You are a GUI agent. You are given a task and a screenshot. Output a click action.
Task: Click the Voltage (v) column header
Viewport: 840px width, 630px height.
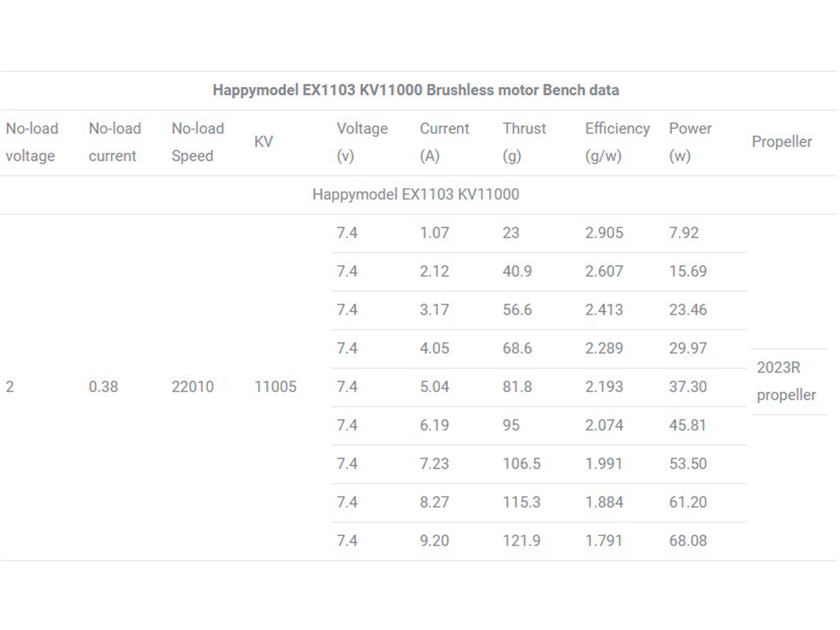(x=362, y=142)
